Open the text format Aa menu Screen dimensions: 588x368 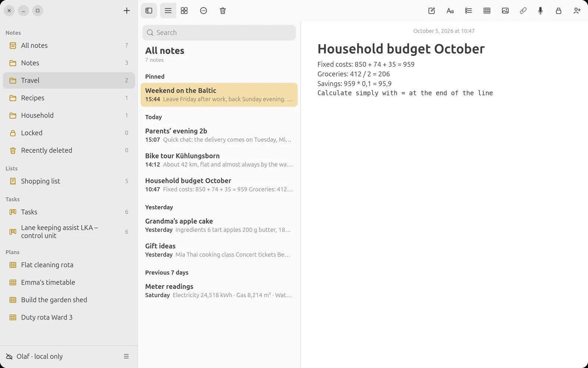(450, 11)
